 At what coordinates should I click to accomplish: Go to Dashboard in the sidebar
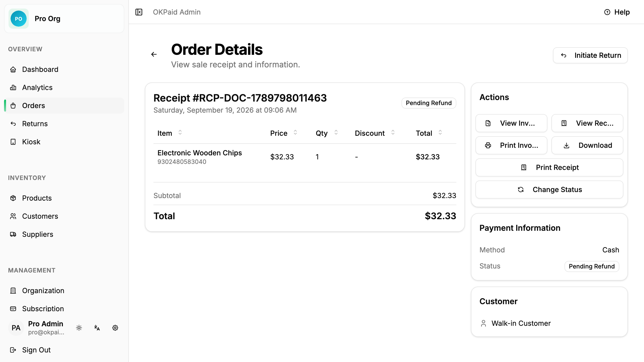(x=64, y=69)
